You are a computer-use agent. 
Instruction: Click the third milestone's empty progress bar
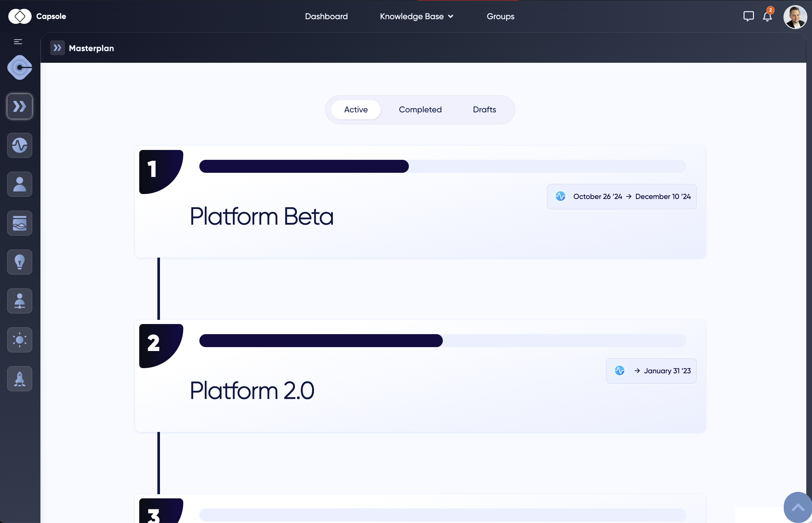(x=443, y=515)
